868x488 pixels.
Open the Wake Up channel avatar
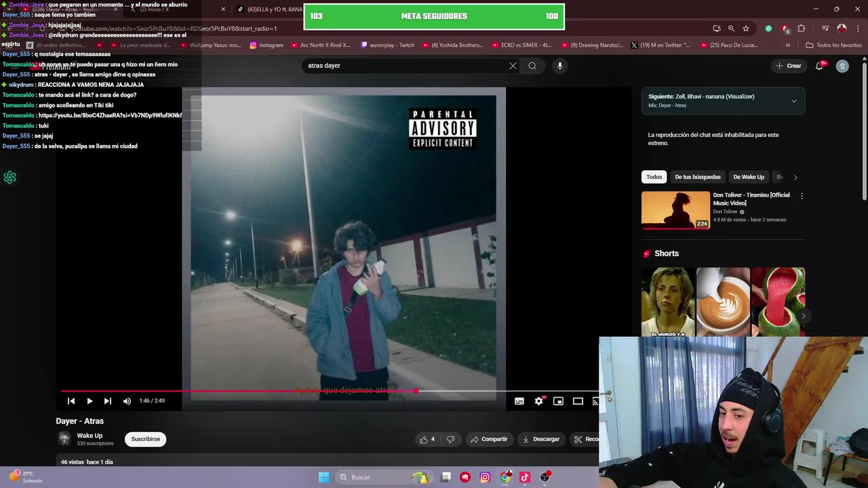point(64,439)
